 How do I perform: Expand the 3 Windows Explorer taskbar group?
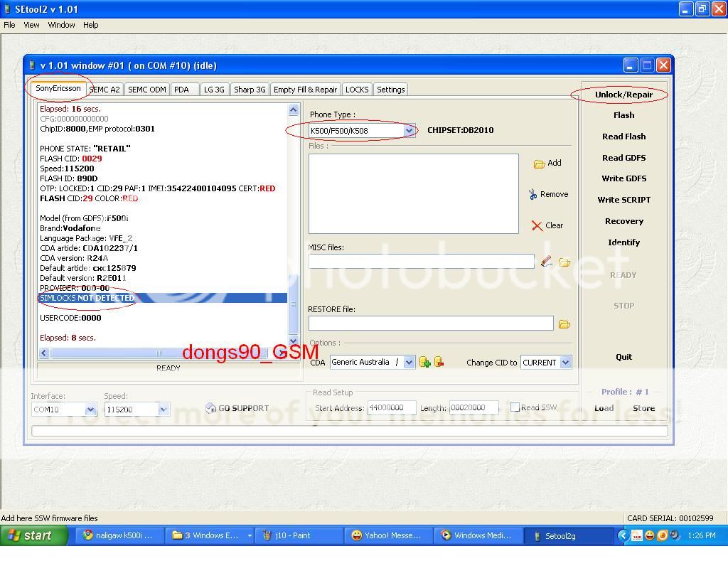250,535
